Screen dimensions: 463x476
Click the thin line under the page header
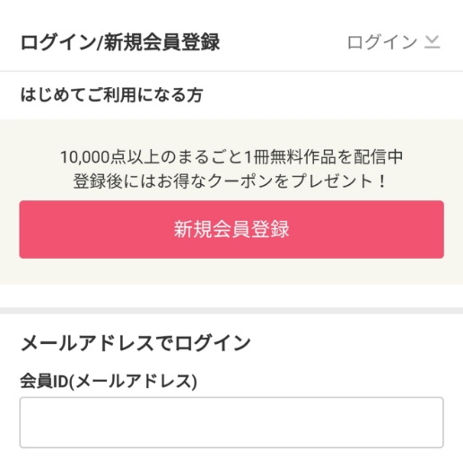click(x=231, y=71)
